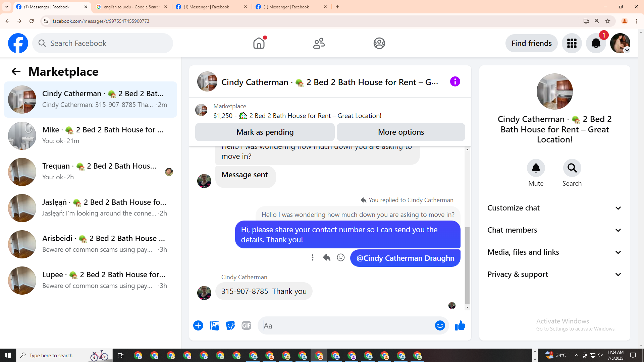The image size is (644, 362).
Task: Click the conversation information icon
Action: (455, 81)
